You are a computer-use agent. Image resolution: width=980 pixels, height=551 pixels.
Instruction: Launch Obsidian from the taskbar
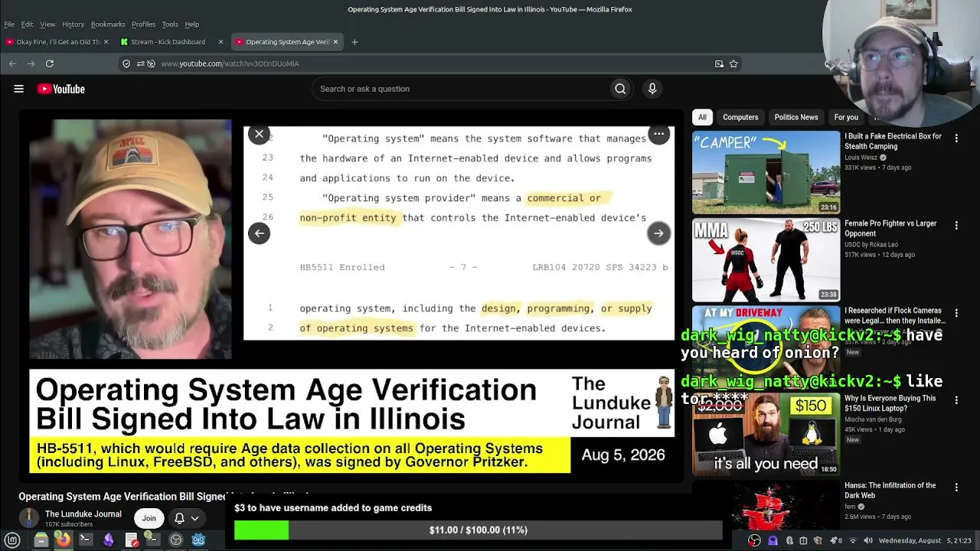(x=108, y=540)
